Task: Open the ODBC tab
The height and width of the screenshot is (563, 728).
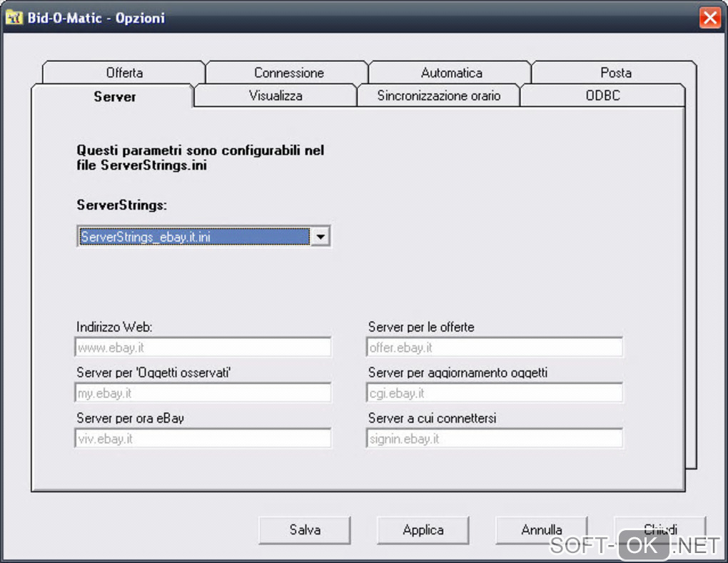Action: (x=602, y=96)
